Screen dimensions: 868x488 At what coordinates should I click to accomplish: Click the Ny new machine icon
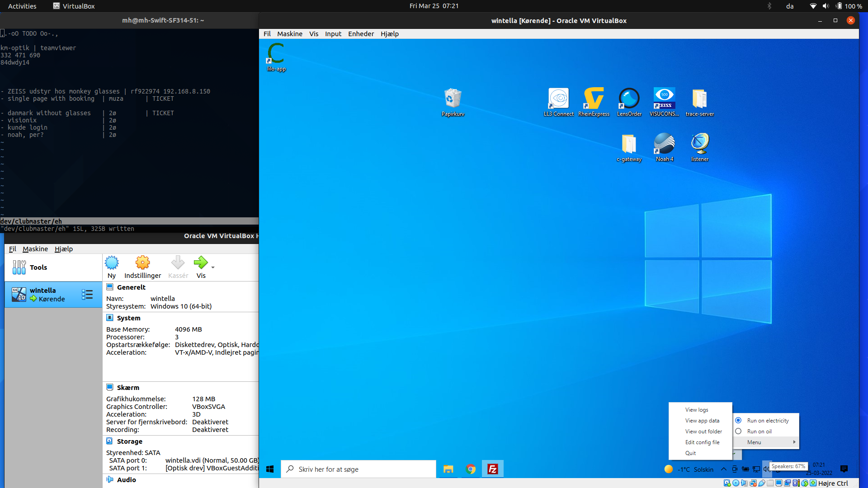112,263
